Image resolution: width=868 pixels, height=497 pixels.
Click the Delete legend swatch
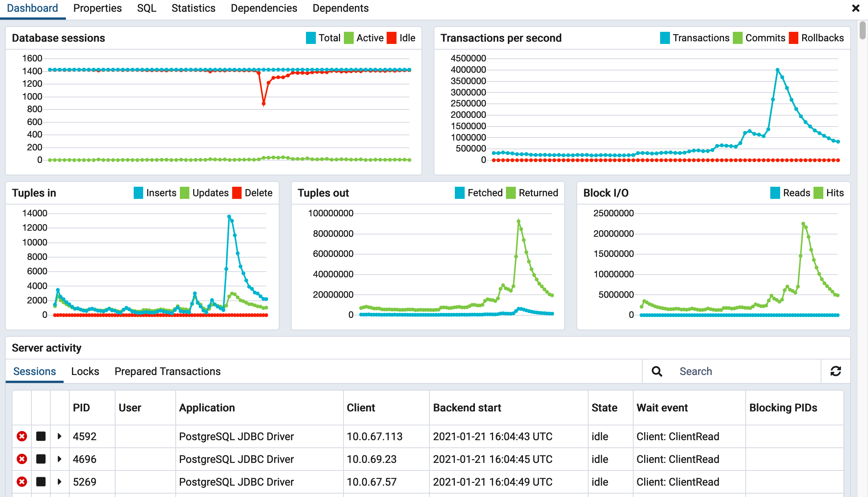tap(237, 193)
